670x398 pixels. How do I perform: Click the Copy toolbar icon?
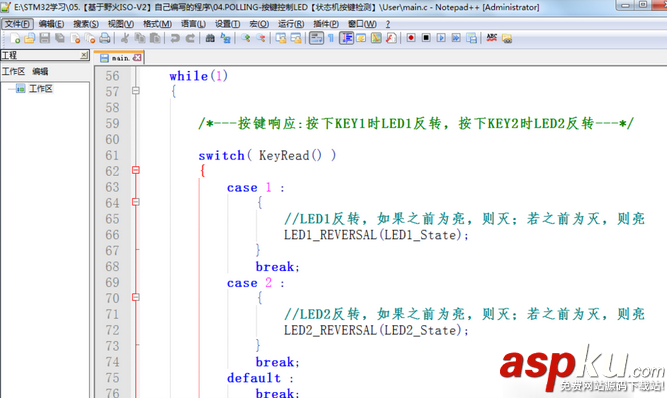(x=140, y=38)
